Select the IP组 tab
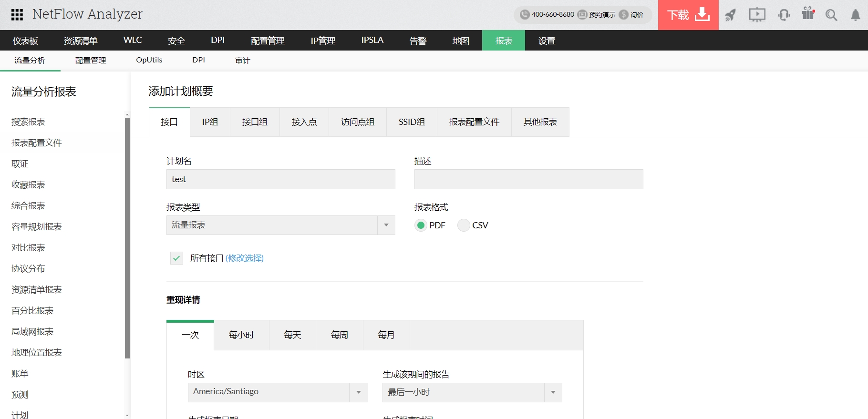The height and width of the screenshot is (419, 868). (x=210, y=122)
